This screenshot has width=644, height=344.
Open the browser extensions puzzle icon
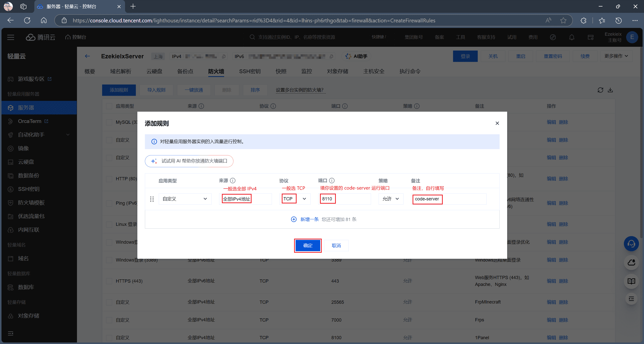coord(584,20)
